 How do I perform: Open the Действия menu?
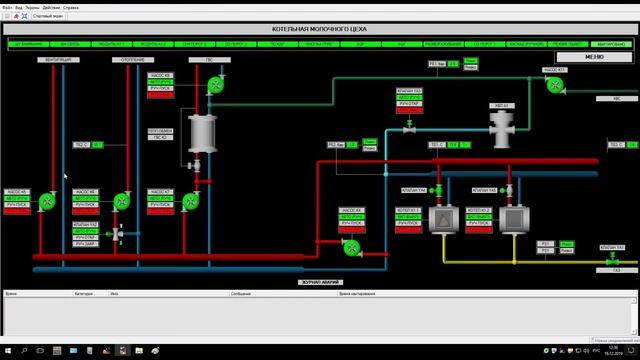click(x=51, y=7)
